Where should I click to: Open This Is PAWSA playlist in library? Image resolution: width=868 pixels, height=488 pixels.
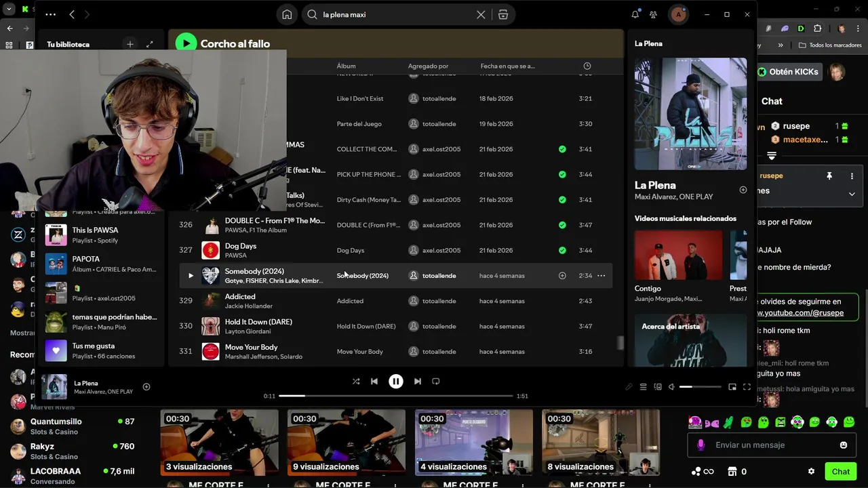pos(102,235)
